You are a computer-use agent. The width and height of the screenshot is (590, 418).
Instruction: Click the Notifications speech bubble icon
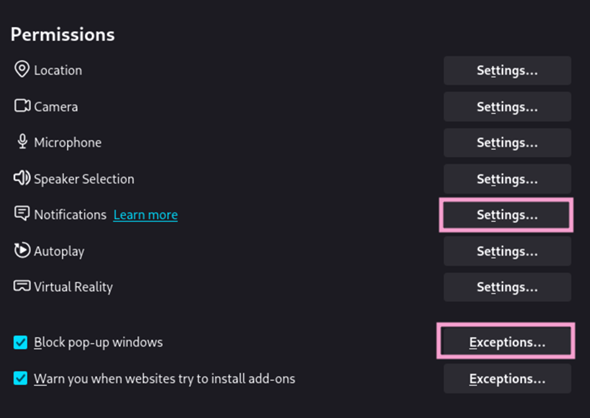pos(22,213)
